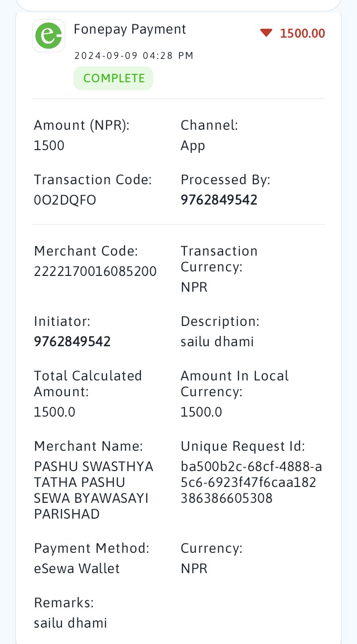Tap the green eSewa logo icon
This screenshot has height=644, width=357.
click(x=49, y=36)
